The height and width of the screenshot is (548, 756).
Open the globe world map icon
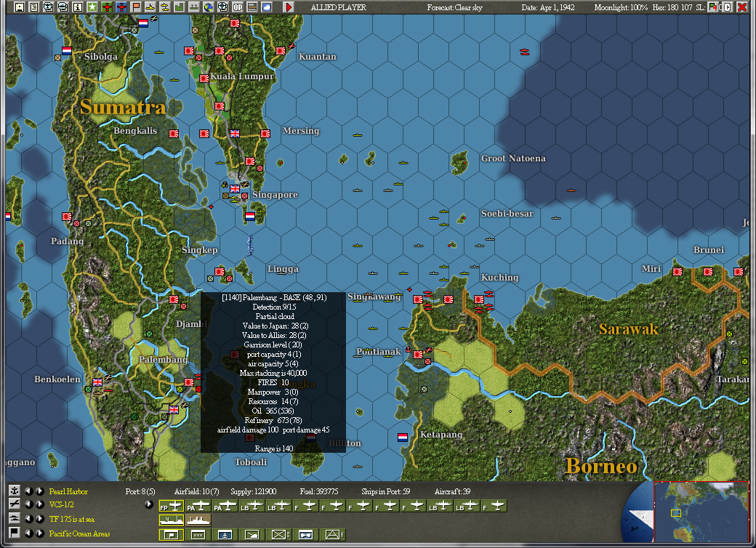click(x=209, y=7)
